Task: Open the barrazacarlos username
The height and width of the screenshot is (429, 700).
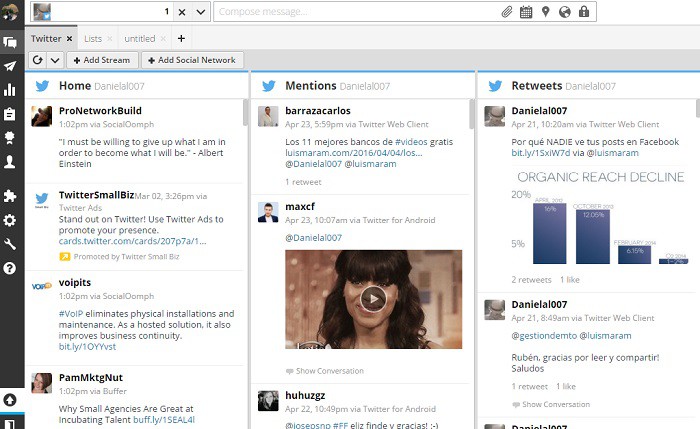Action: click(318, 111)
